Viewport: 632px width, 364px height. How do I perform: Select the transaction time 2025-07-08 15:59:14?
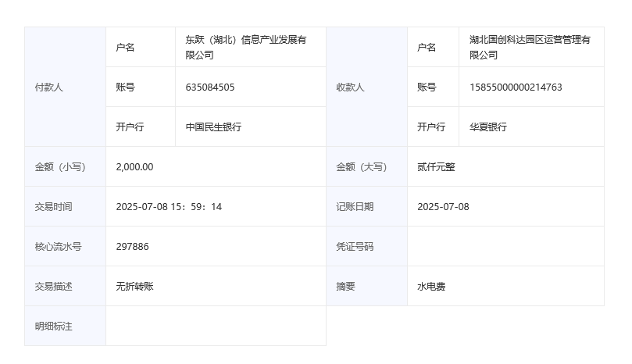(169, 207)
